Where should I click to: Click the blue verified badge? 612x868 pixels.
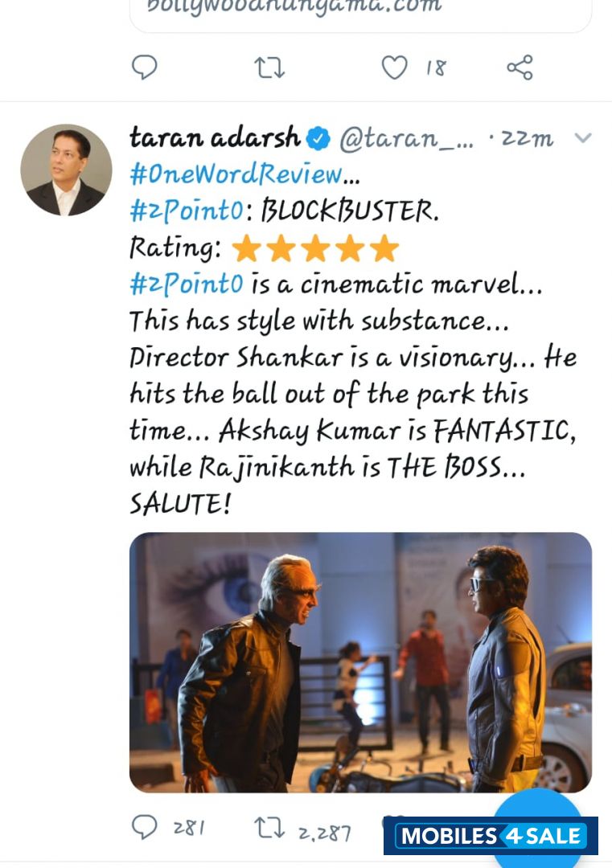click(319, 139)
